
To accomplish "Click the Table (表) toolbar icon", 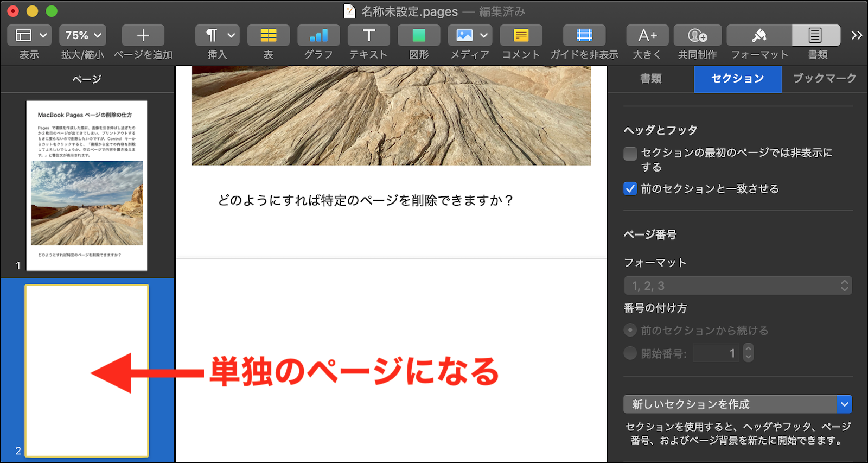I will tap(268, 36).
